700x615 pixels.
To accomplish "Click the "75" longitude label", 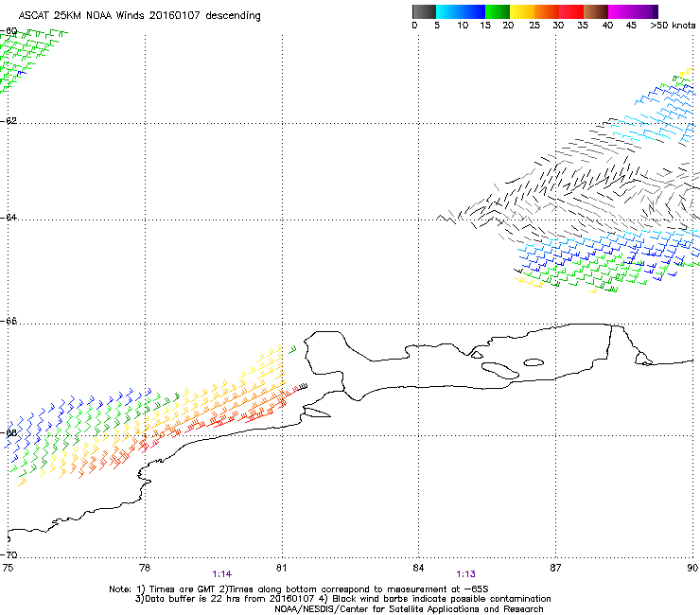I will click(x=8, y=568).
